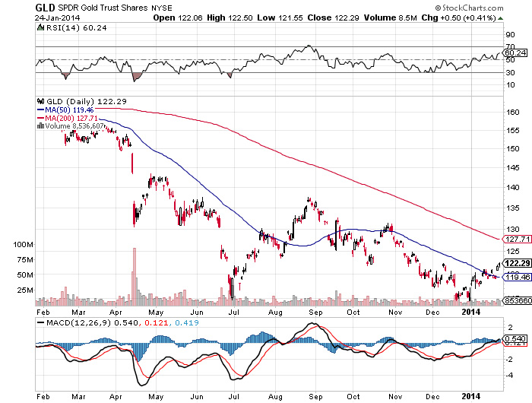Click the Jul label under the price chart
The image size is (532, 403).
(234, 312)
